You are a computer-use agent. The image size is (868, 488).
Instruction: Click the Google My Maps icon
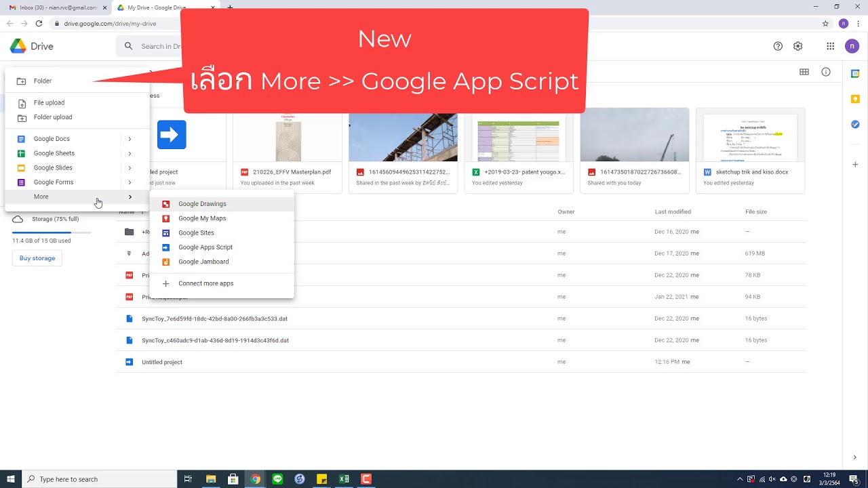(165, 218)
